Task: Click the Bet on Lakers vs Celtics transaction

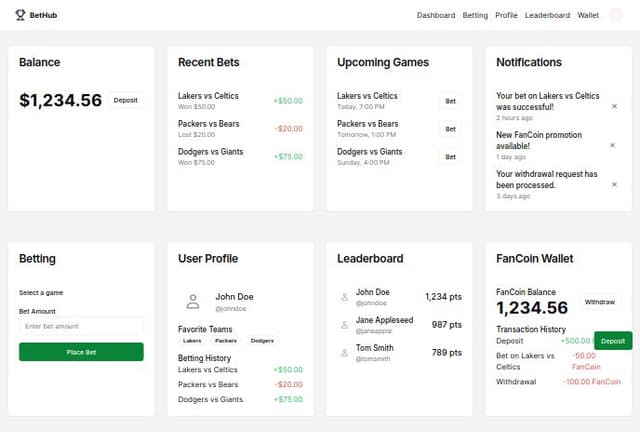Action: 525,361
